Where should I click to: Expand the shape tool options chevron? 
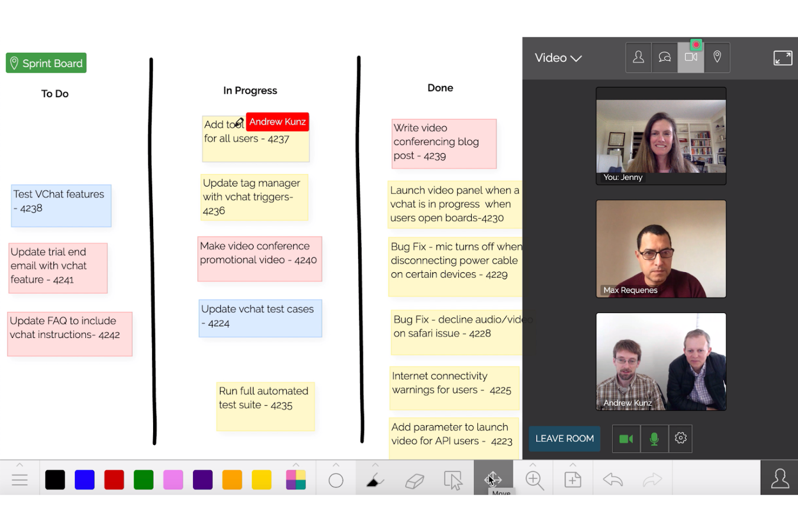tap(336, 465)
